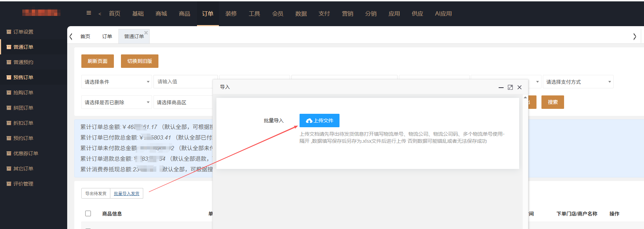Toggle the select-all checkbox beside 商品信息
The width and height of the screenshot is (644, 229).
[x=88, y=213]
